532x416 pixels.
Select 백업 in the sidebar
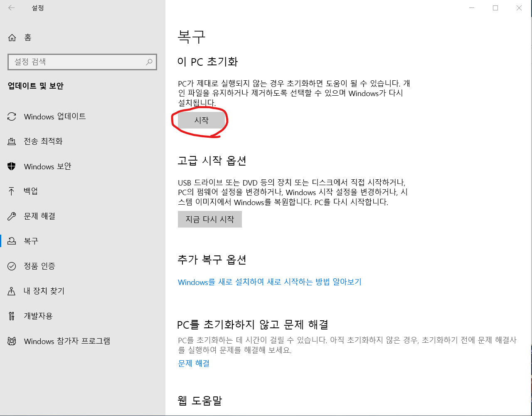click(x=83, y=191)
